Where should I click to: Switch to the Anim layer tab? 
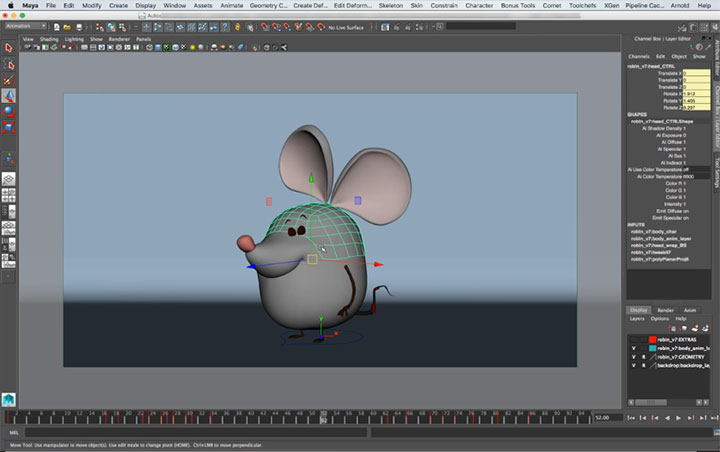point(690,311)
